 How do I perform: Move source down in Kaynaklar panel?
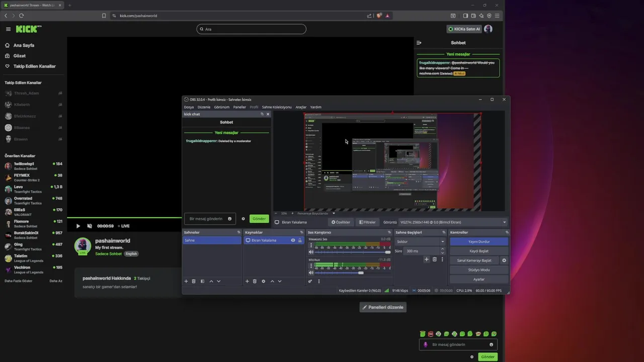(x=280, y=281)
